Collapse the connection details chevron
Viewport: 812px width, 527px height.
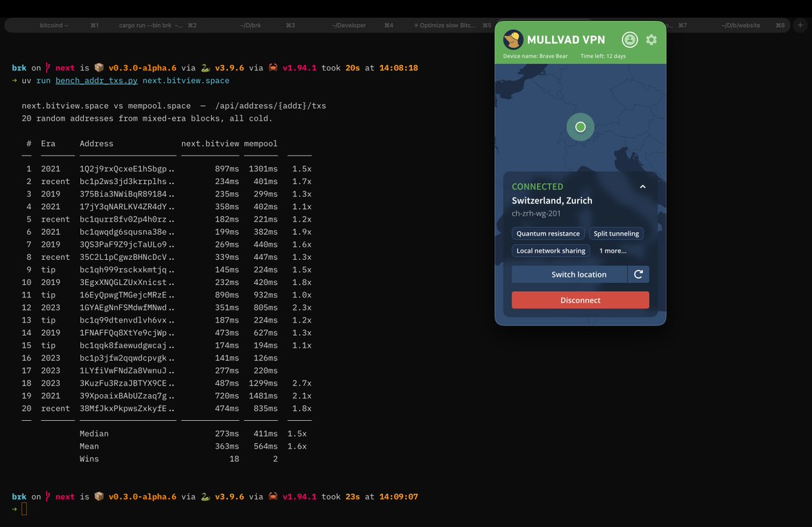point(643,187)
